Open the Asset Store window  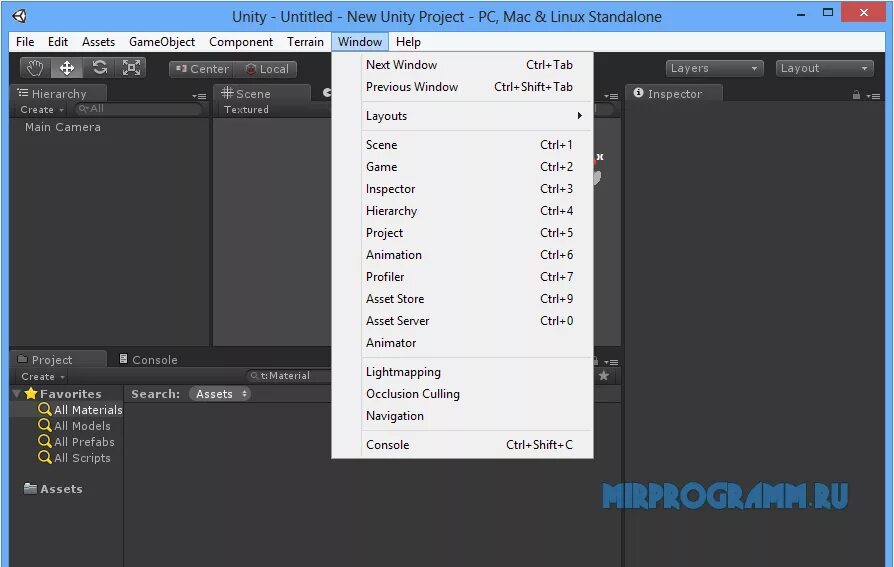pyautogui.click(x=462, y=298)
